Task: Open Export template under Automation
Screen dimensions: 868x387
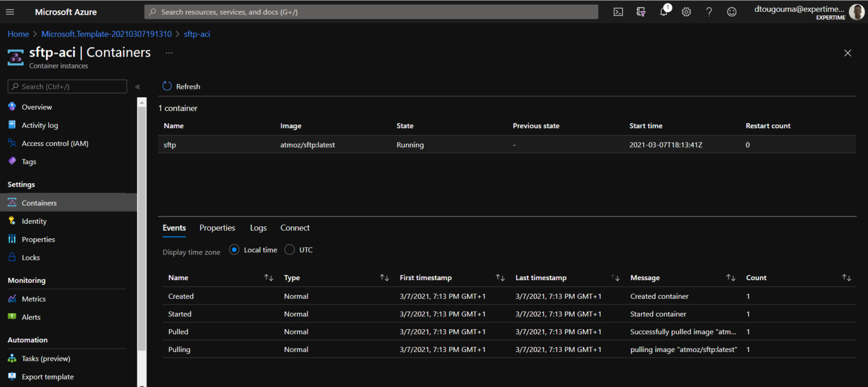Action: (47, 376)
